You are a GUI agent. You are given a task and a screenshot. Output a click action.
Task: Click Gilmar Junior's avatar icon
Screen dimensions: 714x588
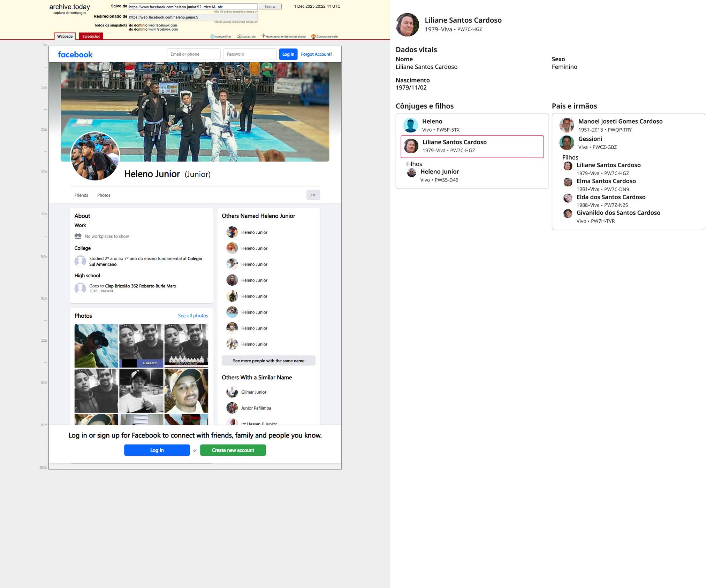point(232,392)
